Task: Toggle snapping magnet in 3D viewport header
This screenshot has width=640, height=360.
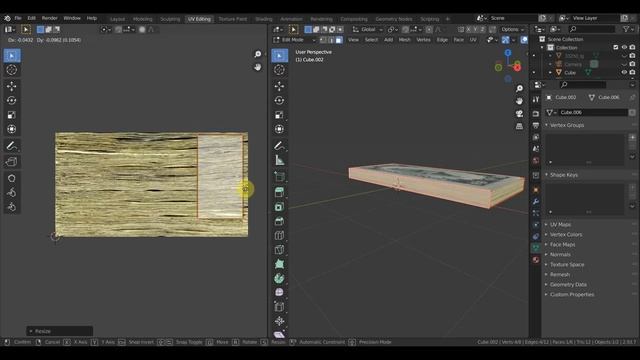Action: point(405,29)
